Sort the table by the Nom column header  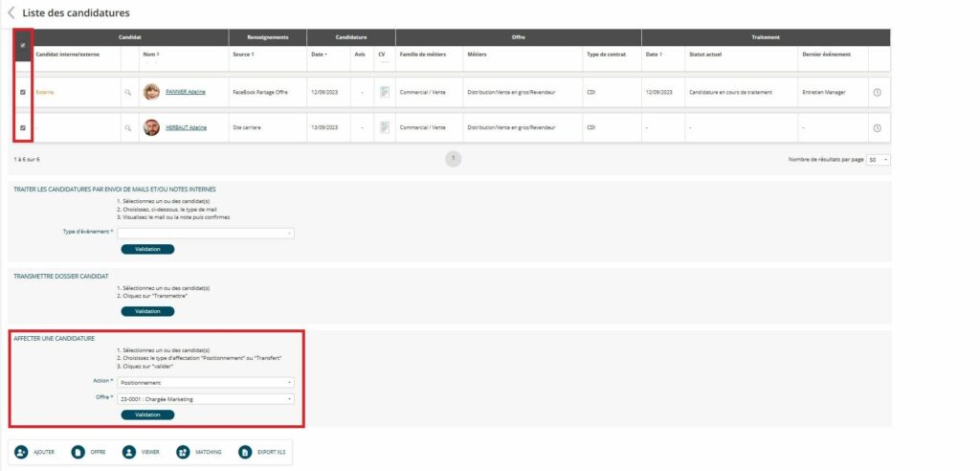(150, 55)
